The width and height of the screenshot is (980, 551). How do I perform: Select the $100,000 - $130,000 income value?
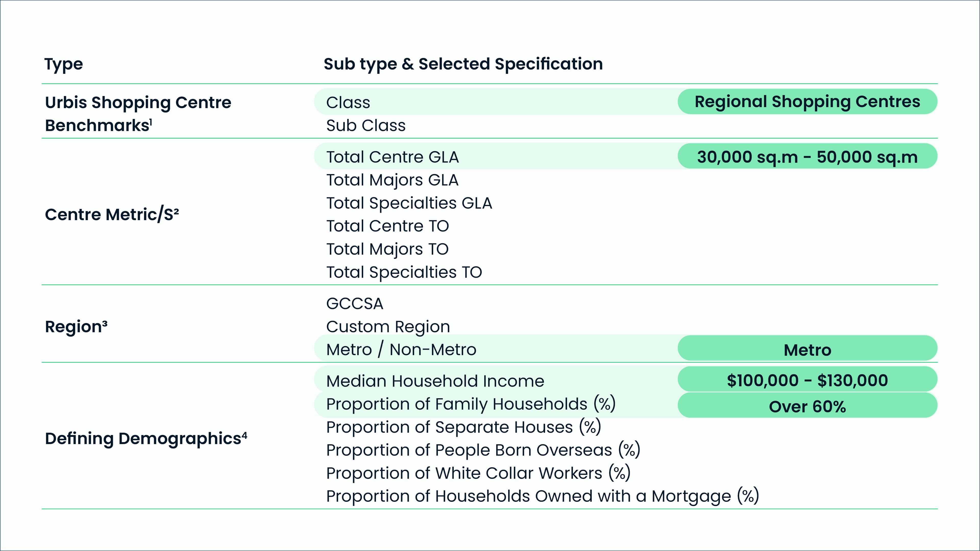(x=807, y=380)
